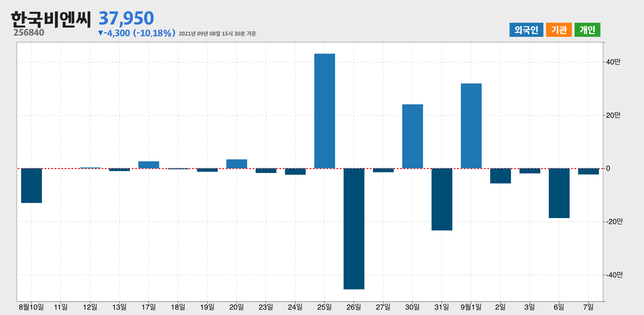
Task: Click the 40만 y-axis label
Action: point(613,62)
